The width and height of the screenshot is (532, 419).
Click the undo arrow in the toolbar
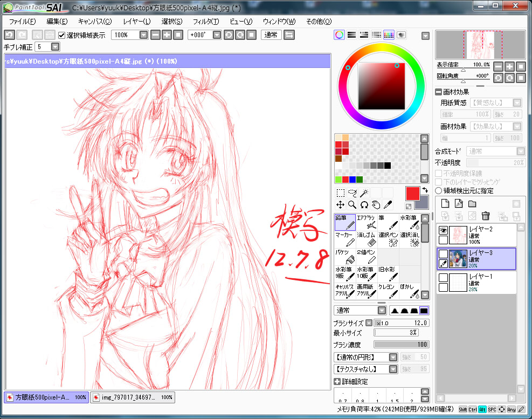pos(10,35)
